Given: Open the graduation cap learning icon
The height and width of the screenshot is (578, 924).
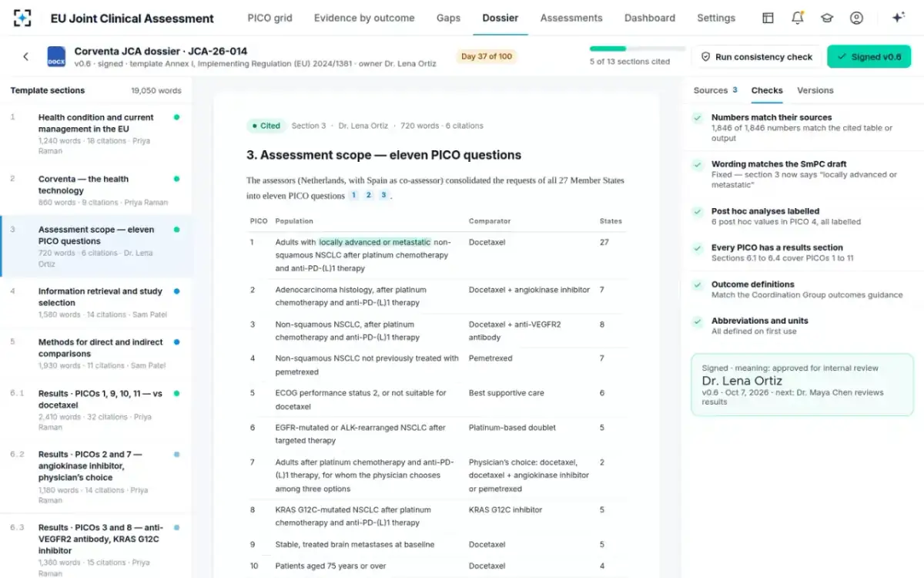Looking at the screenshot, I should (x=827, y=18).
